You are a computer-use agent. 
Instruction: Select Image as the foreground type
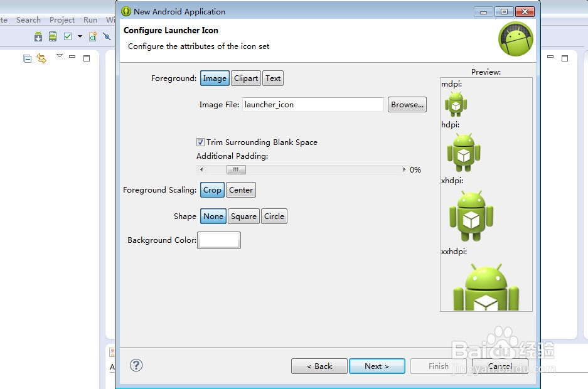pyautogui.click(x=215, y=78)
